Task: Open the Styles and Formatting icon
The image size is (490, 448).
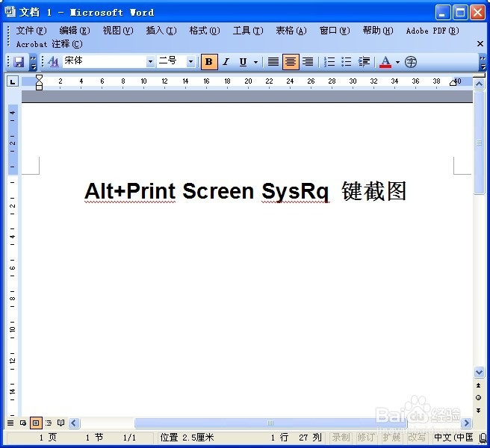Action: pyautogui.click(x=53, y=61)
